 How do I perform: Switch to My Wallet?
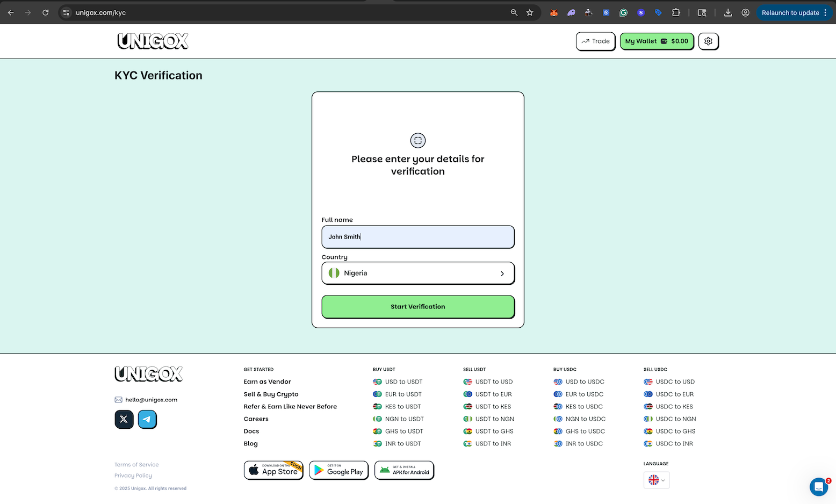click(x=657, y=41)
